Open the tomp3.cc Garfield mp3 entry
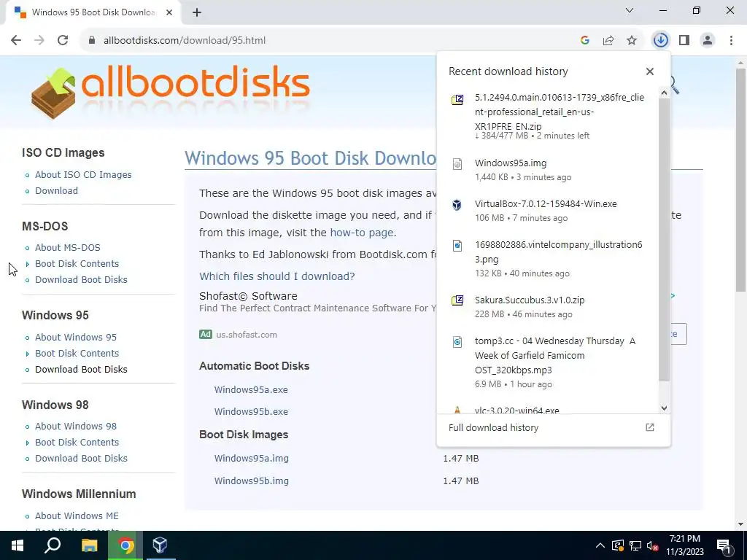 [547, 362]
